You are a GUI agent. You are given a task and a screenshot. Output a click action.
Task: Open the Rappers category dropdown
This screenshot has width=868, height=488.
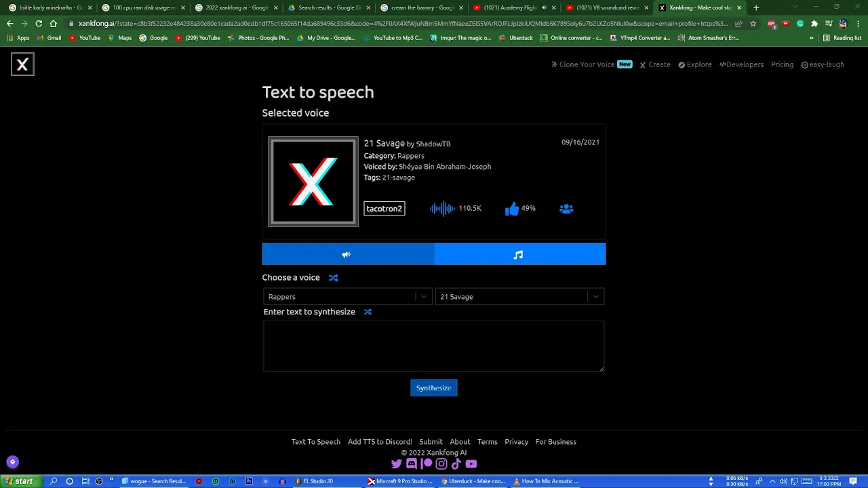click(x=347, y=297)
